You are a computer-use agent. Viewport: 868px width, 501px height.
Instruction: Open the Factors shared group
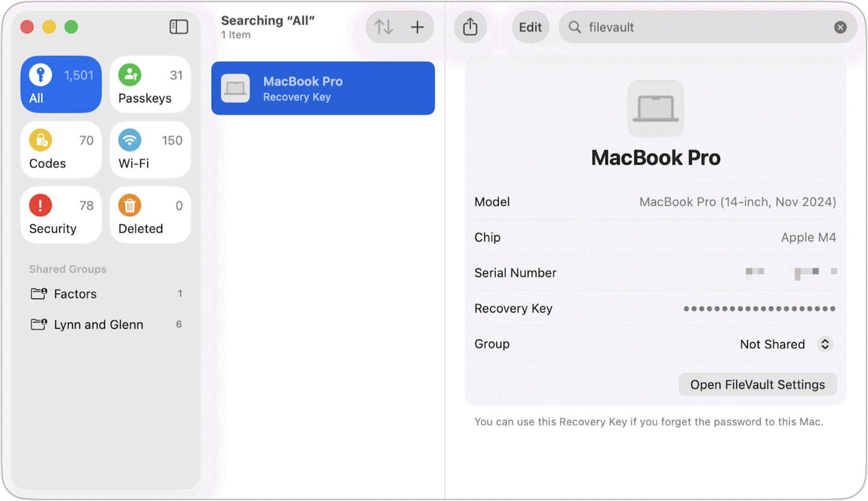click(x=75, y=294)
